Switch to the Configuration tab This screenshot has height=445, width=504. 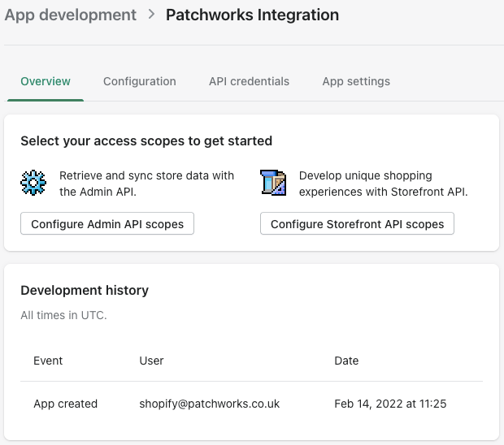[x=139, y=81]
